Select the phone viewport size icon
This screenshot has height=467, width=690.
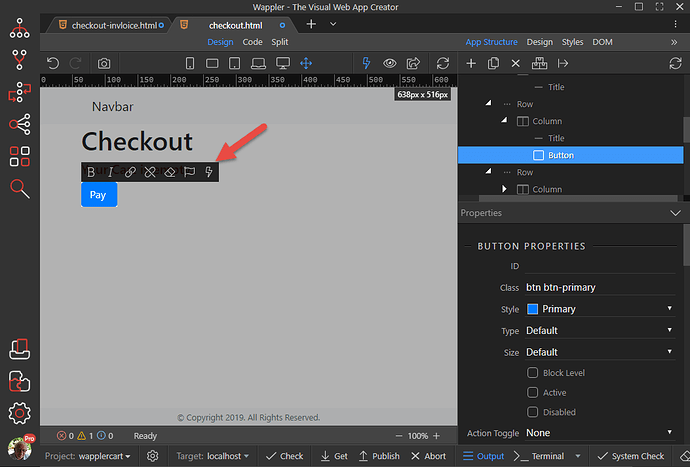click(x=190, y=63)
